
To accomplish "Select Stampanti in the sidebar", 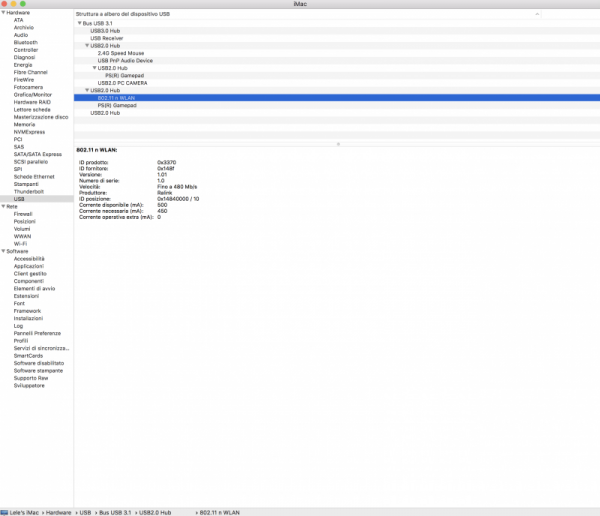I will click(x=26, y=184).
